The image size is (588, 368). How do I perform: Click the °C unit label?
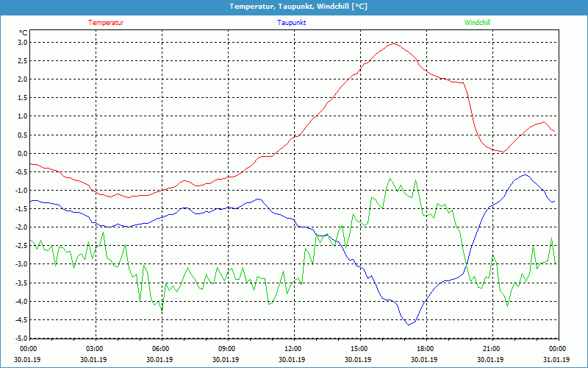point(24,33)
